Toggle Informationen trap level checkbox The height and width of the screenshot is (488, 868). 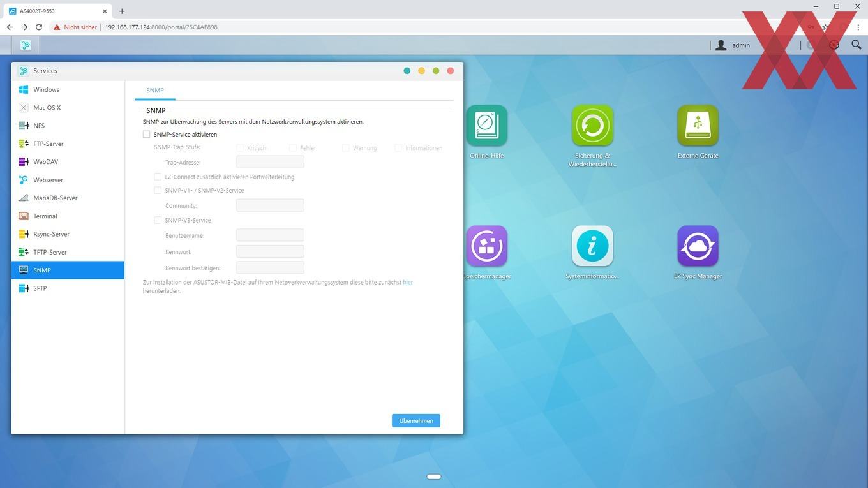pyautogui.click(x=398, y=148)
